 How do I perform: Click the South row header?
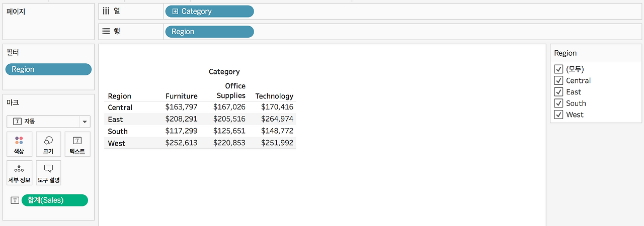(x=118, y=131)
